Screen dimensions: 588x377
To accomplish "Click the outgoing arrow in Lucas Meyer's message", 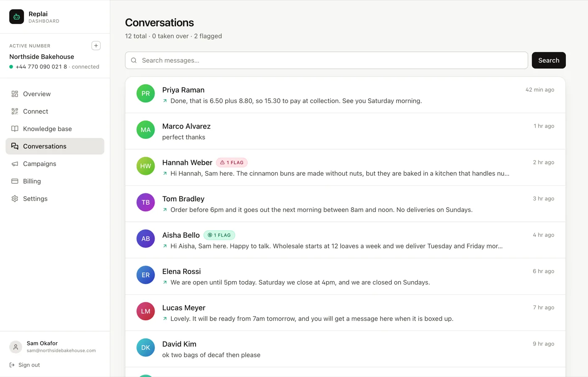I will (x=165, y=319).
